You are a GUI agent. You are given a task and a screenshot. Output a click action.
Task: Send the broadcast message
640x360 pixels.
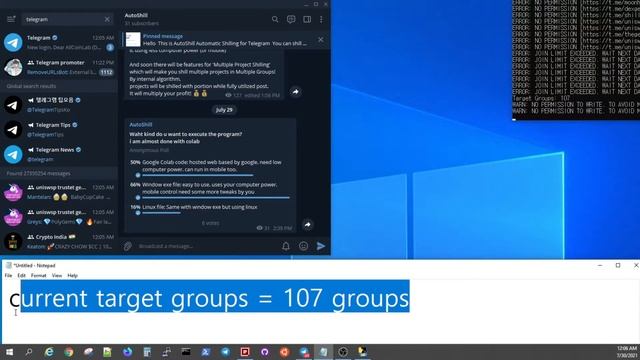pos(321,246)
